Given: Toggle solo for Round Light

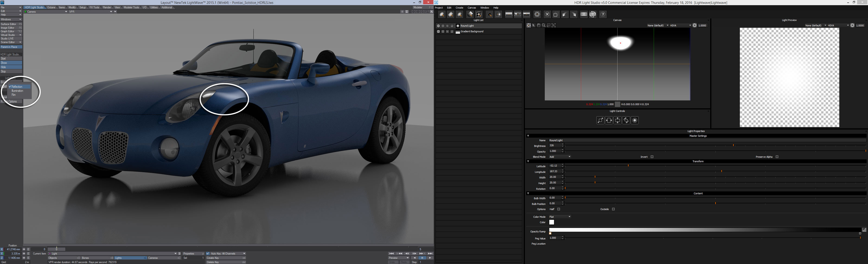Looking at the screenshot, I should point(443,26).
